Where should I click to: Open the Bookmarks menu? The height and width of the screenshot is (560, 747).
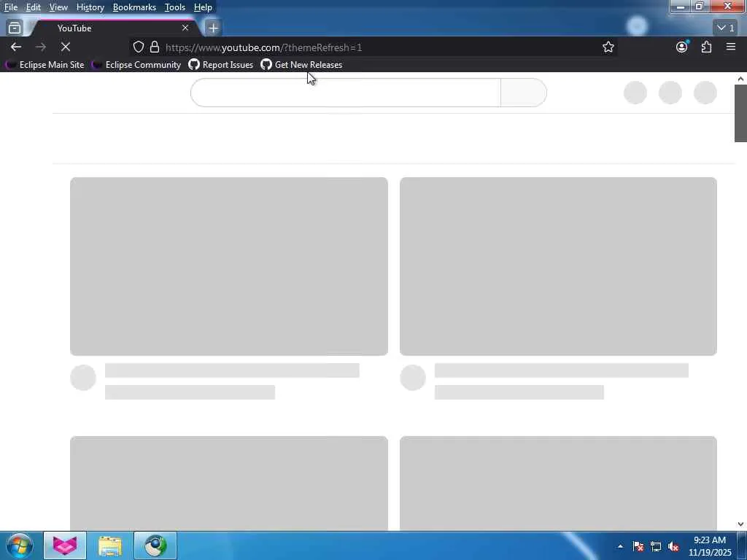click(134, 7)
